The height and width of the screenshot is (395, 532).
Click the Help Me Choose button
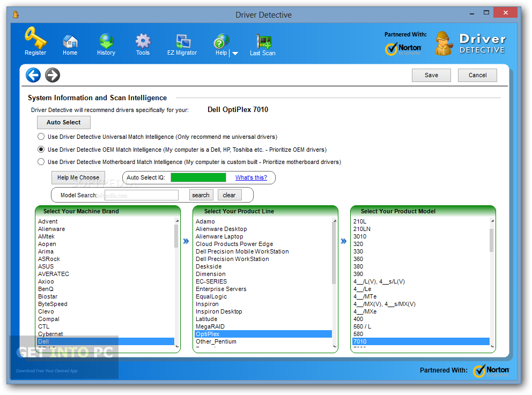point(78,177)
